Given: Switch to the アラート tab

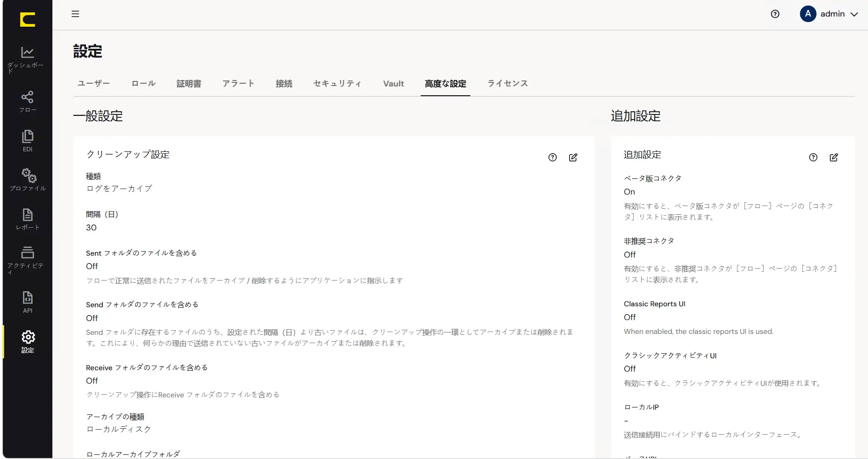Looking at the screenshot, I should pyautogui.click(x=239, y=84).
